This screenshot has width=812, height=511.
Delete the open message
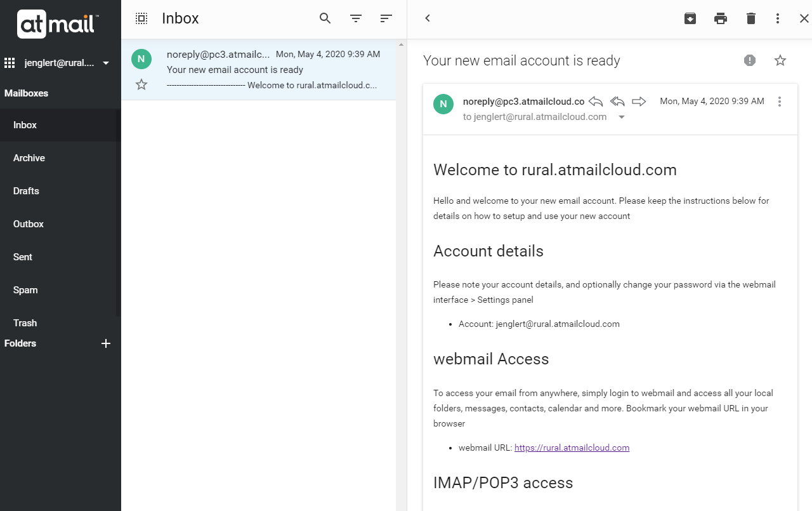point(751,18)
